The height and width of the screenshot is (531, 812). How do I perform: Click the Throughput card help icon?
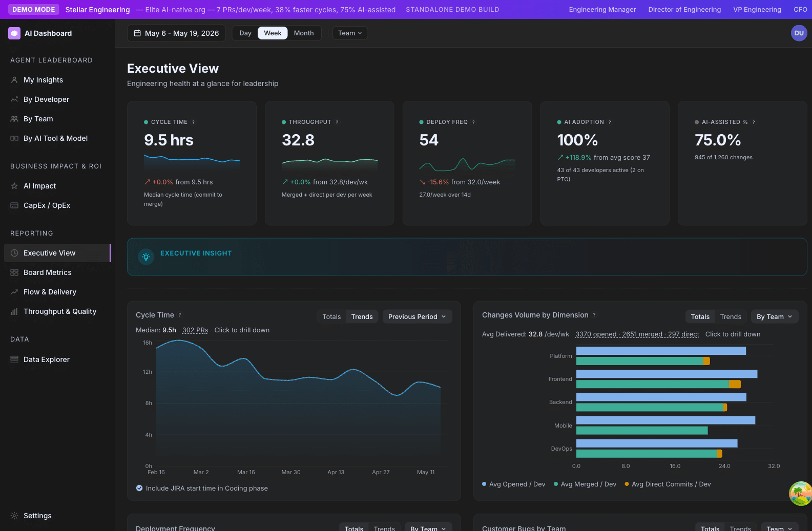337,122
